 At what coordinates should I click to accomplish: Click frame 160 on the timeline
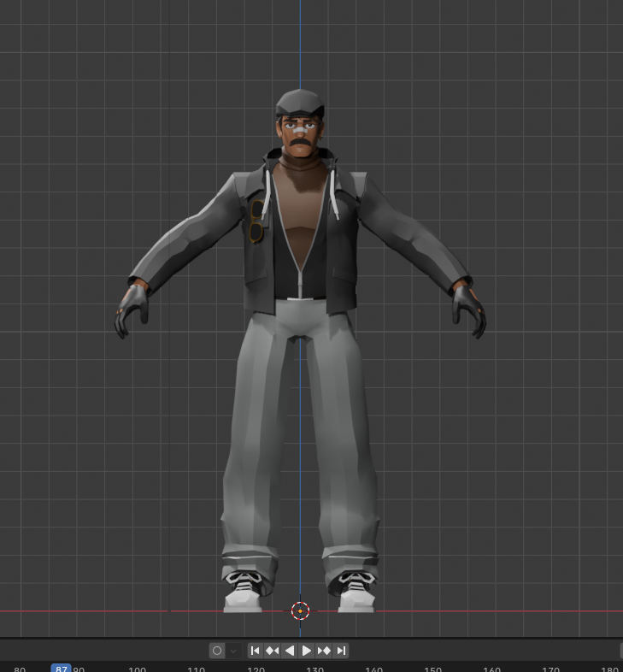492,669
